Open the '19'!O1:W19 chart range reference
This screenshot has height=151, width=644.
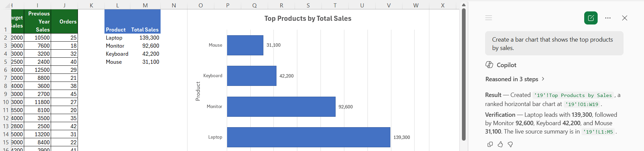[582, 104]
